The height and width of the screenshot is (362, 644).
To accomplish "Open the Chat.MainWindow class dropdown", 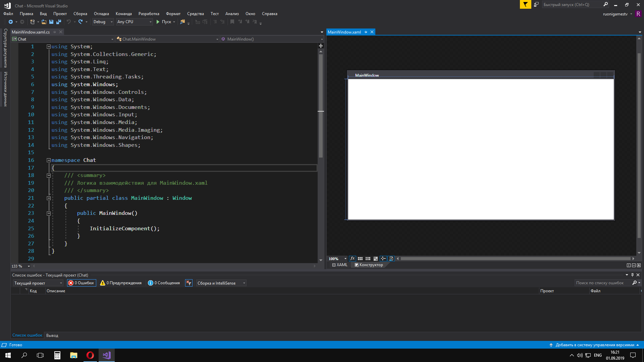I will point(167,39).
